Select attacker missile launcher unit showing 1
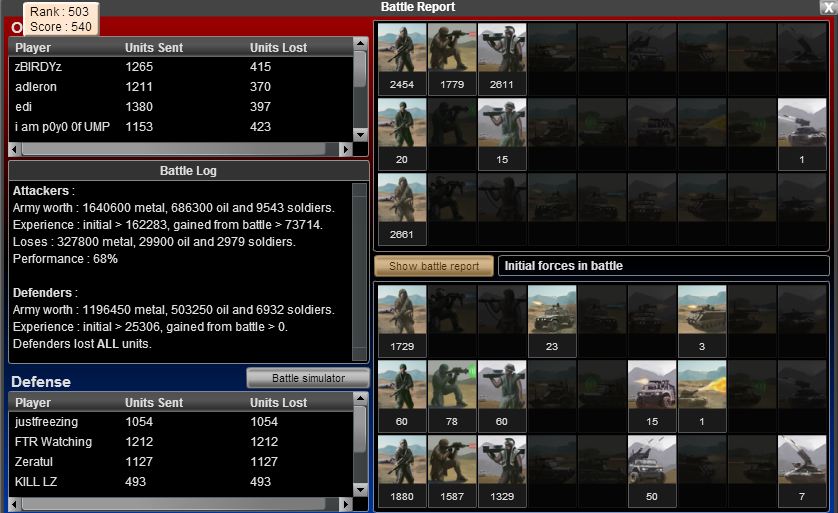This screenshot has height=513, width=838. click(802, 134)
